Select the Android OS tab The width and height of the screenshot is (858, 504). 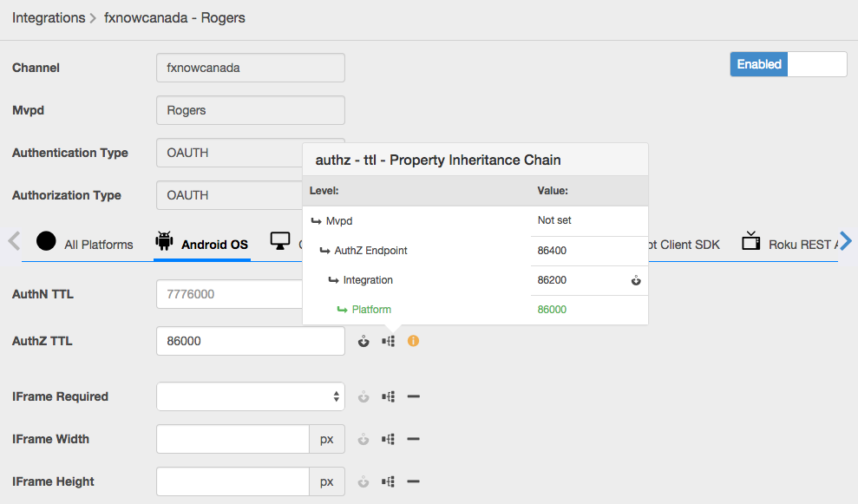point(202,244)
